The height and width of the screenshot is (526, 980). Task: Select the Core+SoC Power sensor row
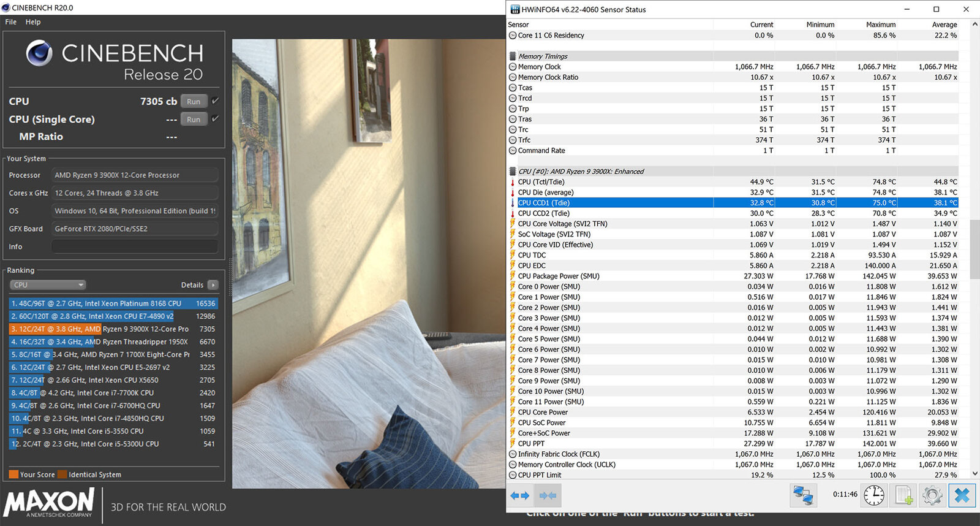point(733,433)
